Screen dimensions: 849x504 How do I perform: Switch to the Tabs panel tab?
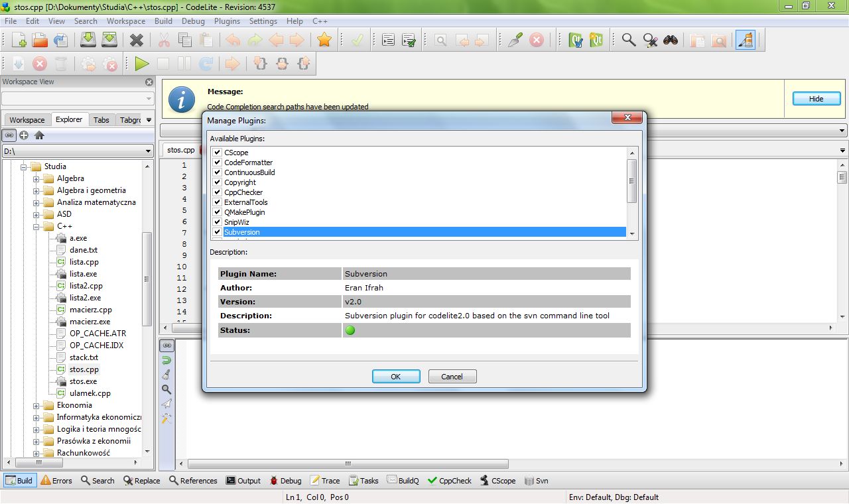(101, 120)
